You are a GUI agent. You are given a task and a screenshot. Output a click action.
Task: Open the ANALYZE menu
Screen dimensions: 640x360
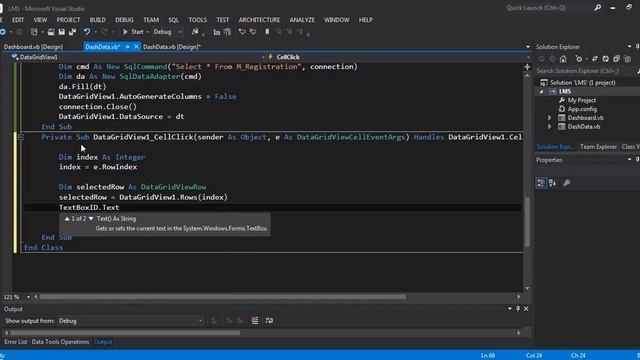coord(302,20)
